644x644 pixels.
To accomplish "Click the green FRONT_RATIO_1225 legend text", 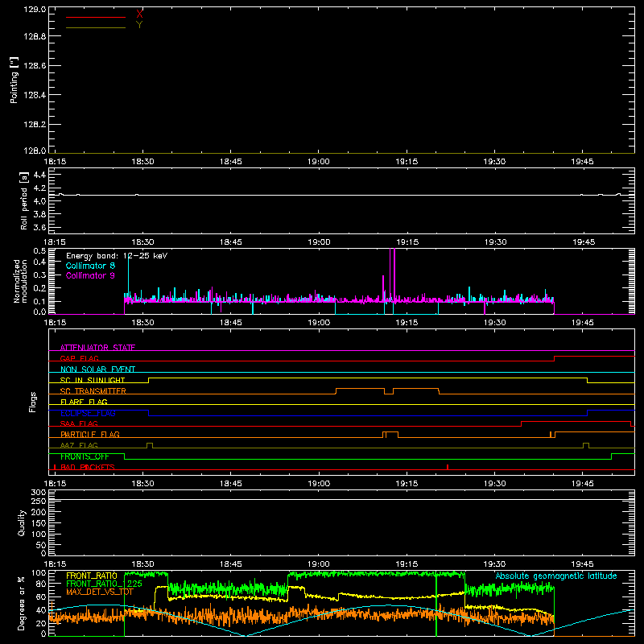I will (104, 584).
